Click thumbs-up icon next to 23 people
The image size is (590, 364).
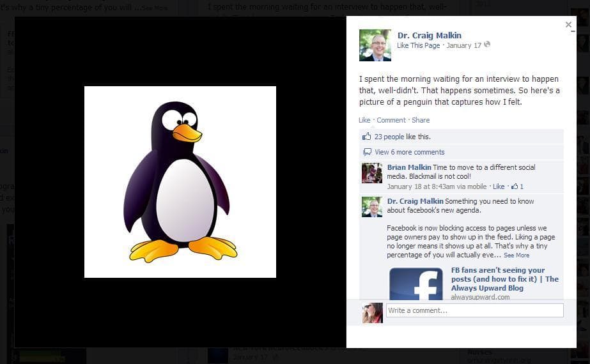coord(366,137)
